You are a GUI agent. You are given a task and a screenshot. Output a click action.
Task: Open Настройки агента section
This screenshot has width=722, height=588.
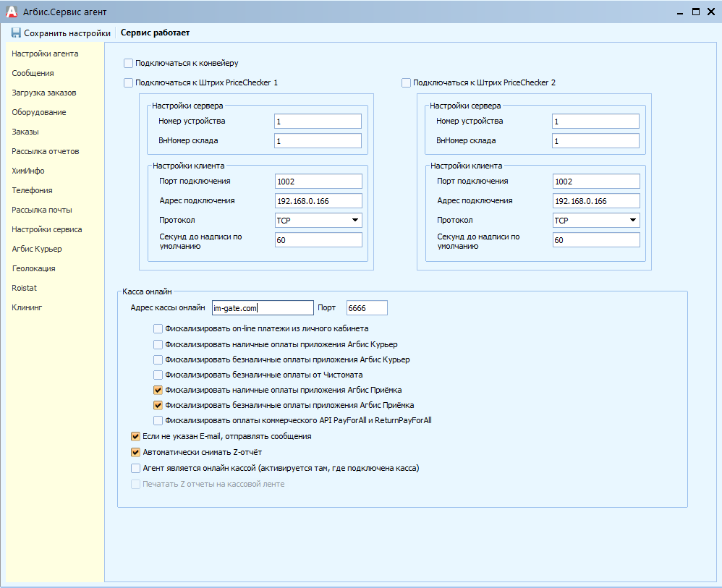45,54
